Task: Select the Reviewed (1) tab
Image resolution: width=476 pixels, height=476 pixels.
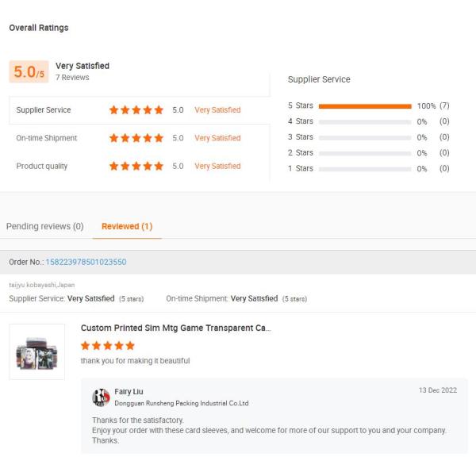Action: tap(127, 226)
